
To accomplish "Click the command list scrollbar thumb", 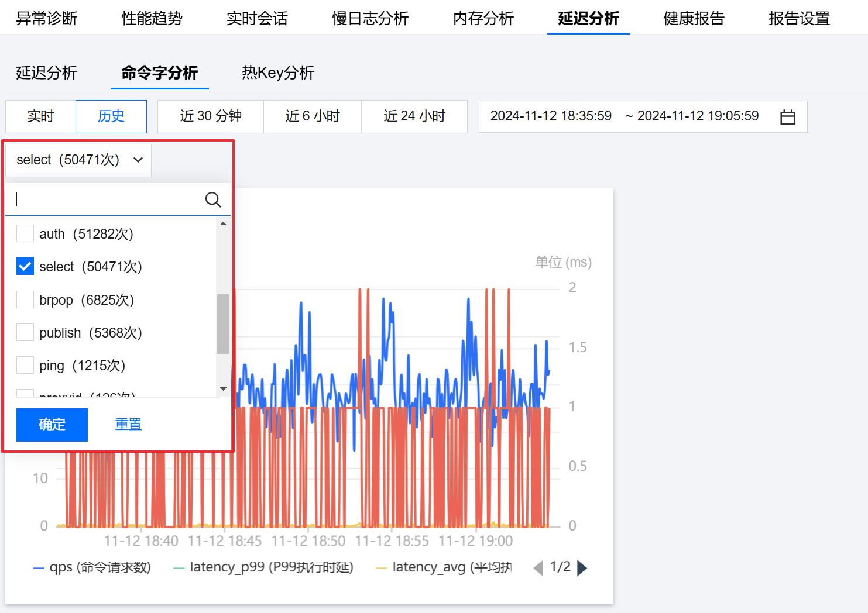I will pyautogui.click(x=223, y=324).
